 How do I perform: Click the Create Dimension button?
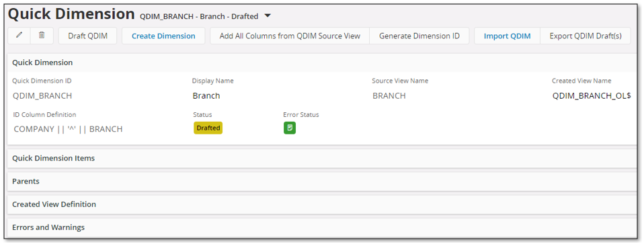point(163,36)
